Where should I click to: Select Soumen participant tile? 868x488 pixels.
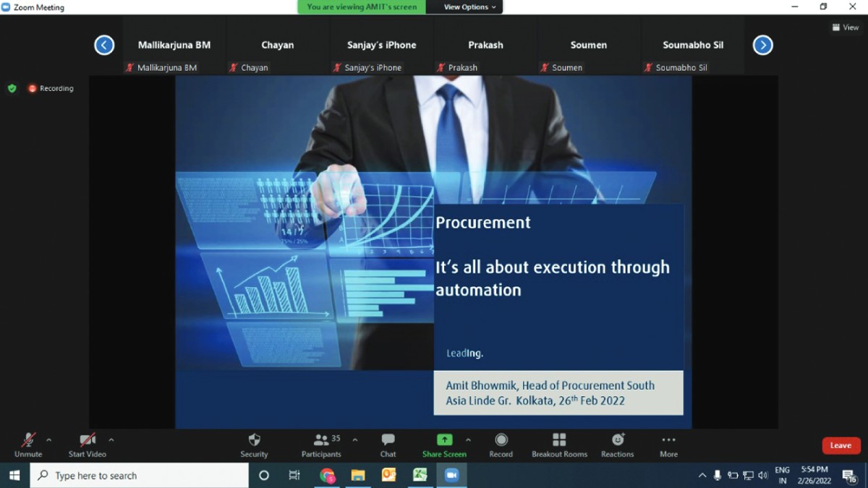[x=589, y=46]
